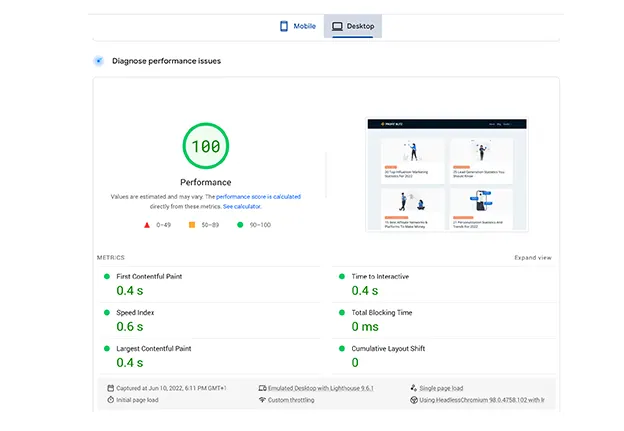
Task: Click the mobile phone icon
Action: [x=284, y=26]
